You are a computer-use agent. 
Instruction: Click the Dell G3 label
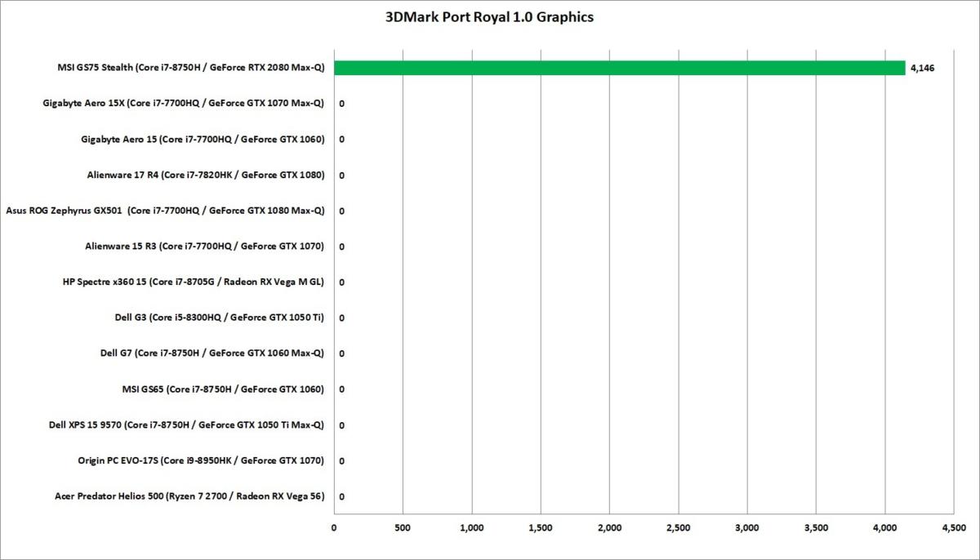click(x=220, y=318)
